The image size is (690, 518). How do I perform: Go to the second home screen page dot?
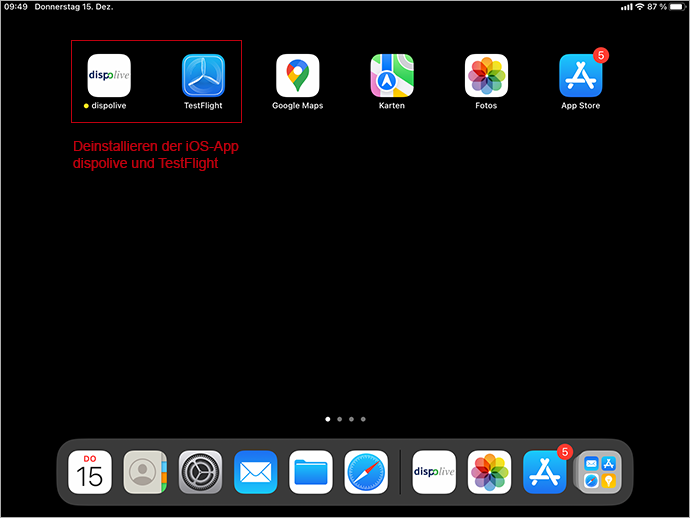339,419
